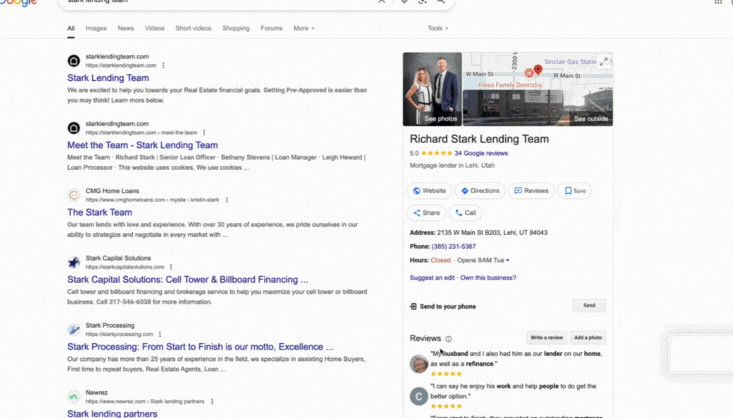Open the See photos thumbnail
Screen dimensions: 733x418
pos(432,89)
